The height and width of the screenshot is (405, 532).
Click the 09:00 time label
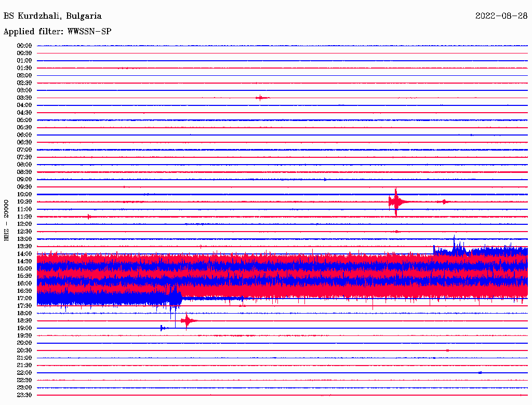24,180
